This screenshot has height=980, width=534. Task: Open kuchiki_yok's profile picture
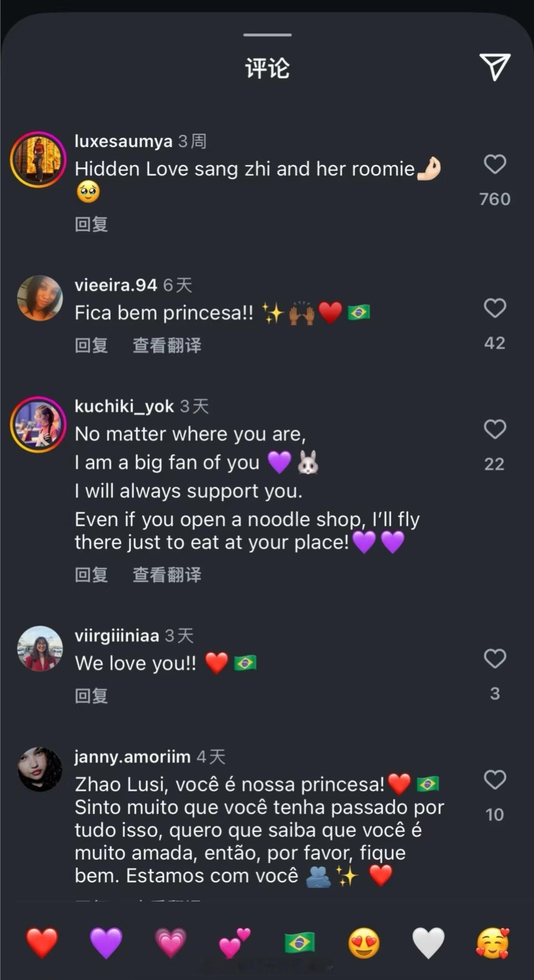pyautogui.click(x=39, y=424)
